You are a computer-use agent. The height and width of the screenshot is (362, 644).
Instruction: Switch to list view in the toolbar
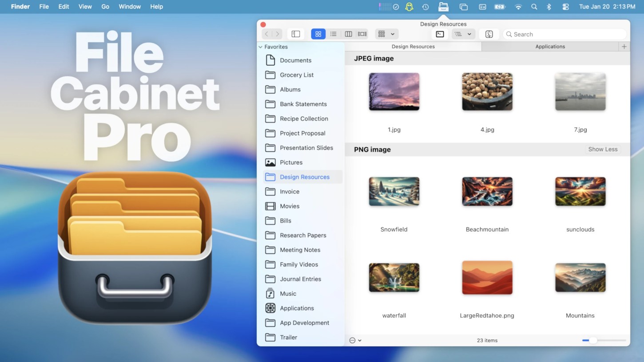pyautogui.click(x=334, y=34)
